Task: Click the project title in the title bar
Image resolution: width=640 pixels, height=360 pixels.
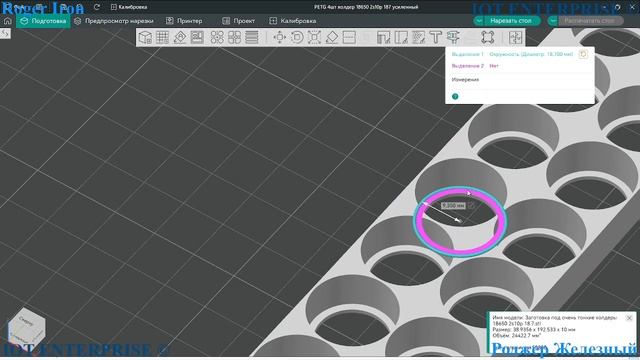Action: tap(366, 7)
